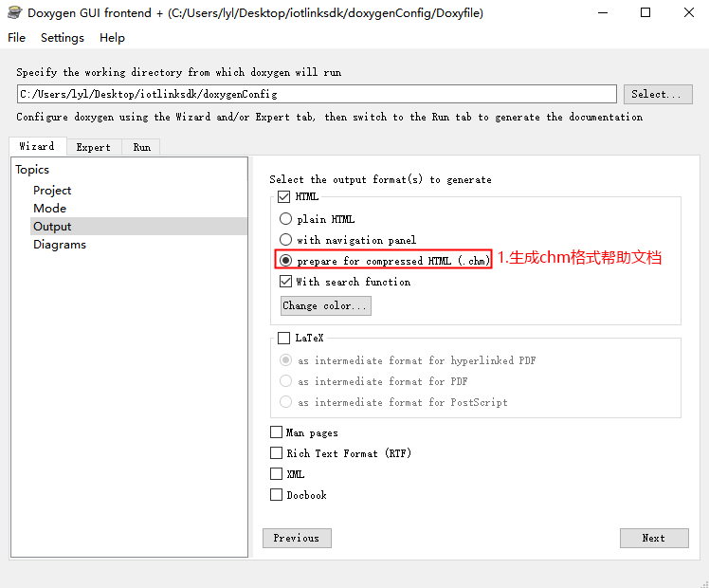This screenshot has width=709, height=588.
Task: Click the Doxygen application icon in title bar
Action: point(14,12)
